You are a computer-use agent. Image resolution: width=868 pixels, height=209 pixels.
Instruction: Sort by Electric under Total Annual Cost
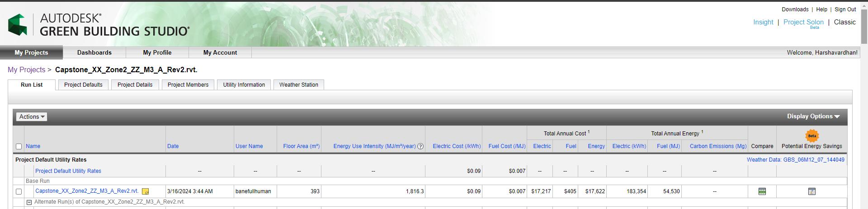(x=542, y=146)
